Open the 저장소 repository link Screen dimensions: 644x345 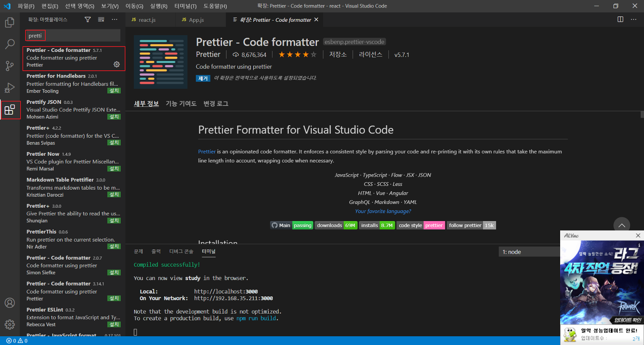tap(338, 54)
